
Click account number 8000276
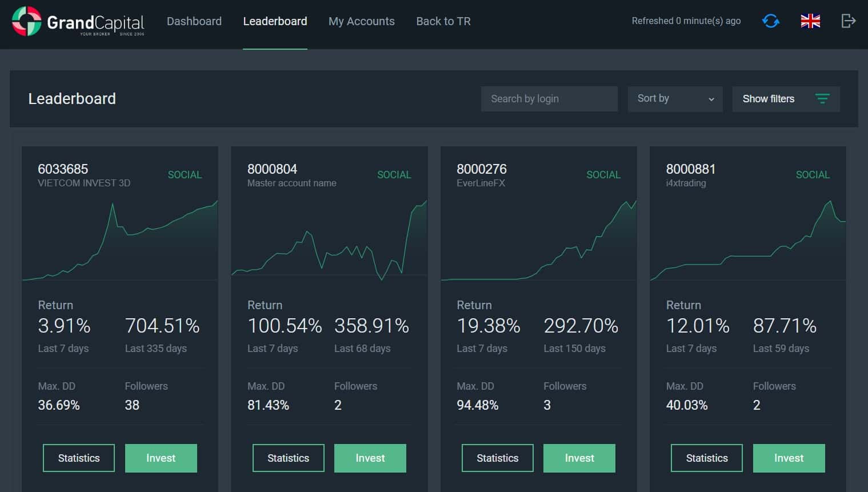pos(482,169)
